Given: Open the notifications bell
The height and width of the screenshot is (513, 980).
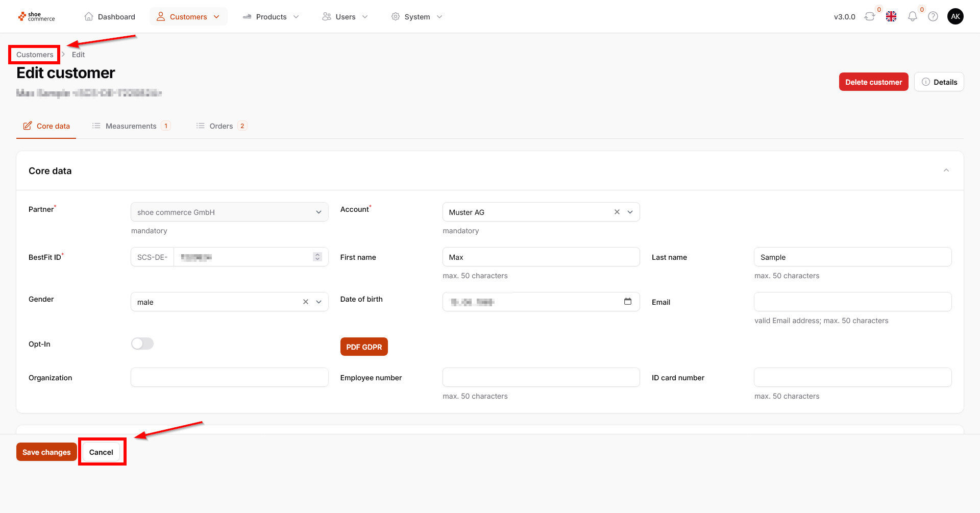Looking at the screenshot, I should pos(913,17).
